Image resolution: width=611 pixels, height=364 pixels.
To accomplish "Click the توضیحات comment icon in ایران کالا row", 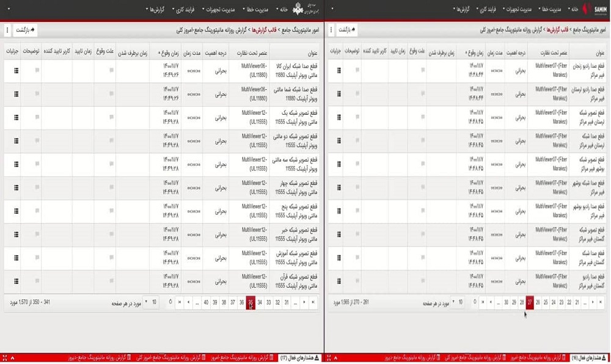I will point(37,70).
